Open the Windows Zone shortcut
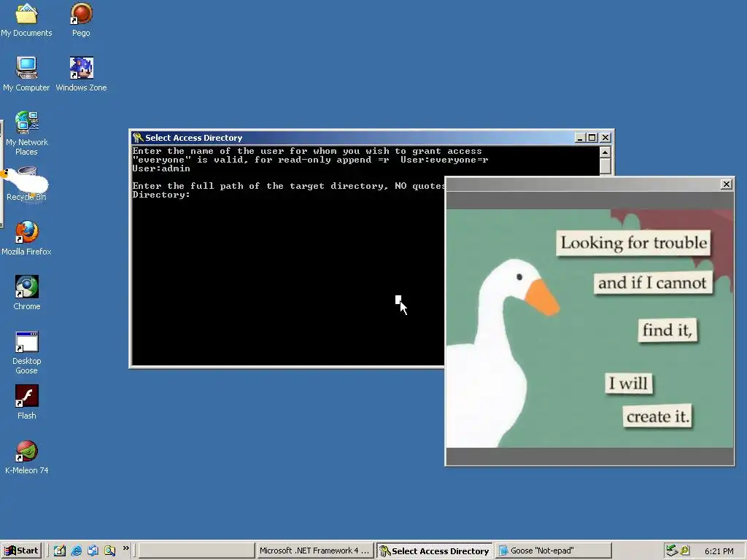Image resolution: width=747 pixels, height=560 pixels. 81,74
